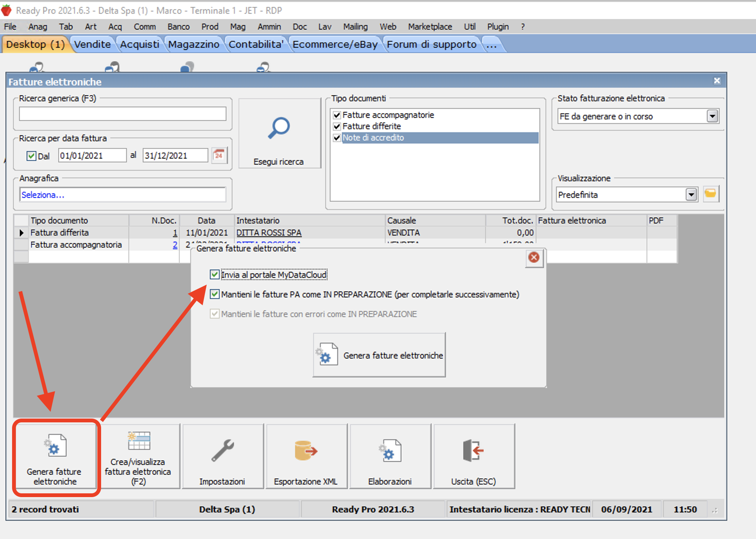
Task: Sort by Tipo documento column header
Action: pos(79,220)
